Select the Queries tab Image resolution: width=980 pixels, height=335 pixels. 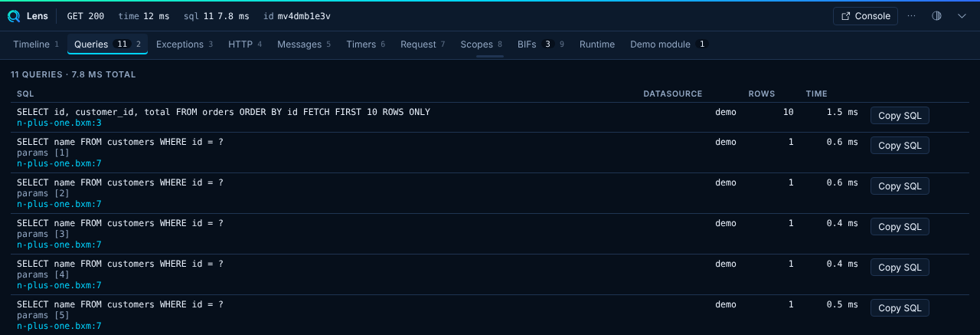tap(107, 44)
